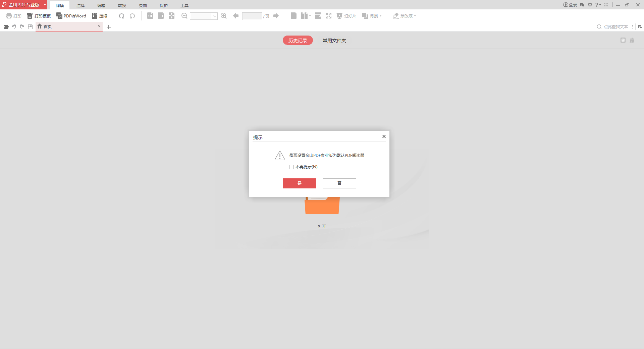Switch to the 工具 ribbon tab

click(184, 5)
